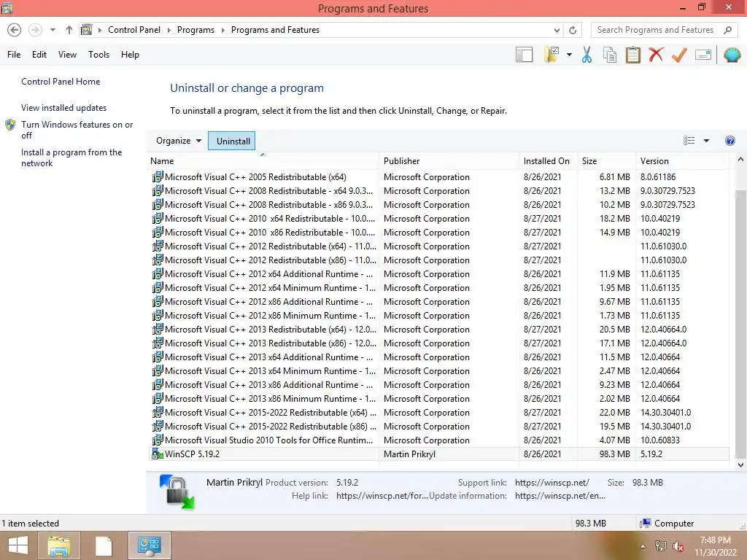This screenshot has width=747, height=560.
Task: Click the large WinSCP lock icon in details pane
Action: click(x=177, y=491)
